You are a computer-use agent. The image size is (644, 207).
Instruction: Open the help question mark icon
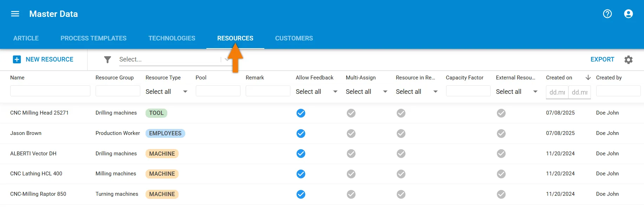coord(607,14)
